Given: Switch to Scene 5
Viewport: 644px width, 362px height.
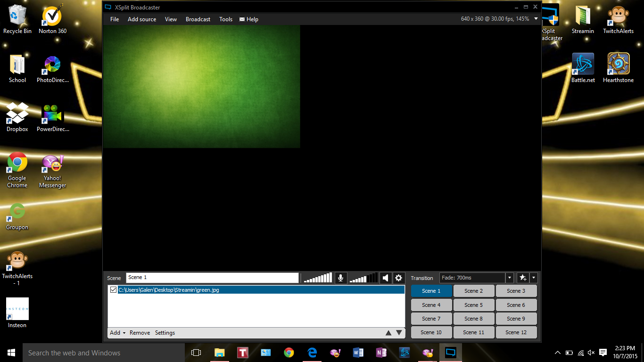Looking at the screenshot, I should pos(473,304).
